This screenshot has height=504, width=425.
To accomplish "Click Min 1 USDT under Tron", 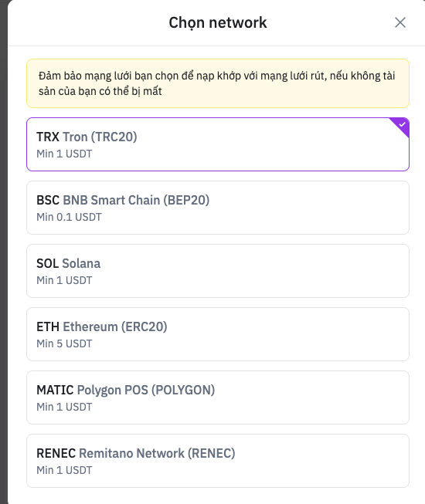I will [x=64, y=154].
